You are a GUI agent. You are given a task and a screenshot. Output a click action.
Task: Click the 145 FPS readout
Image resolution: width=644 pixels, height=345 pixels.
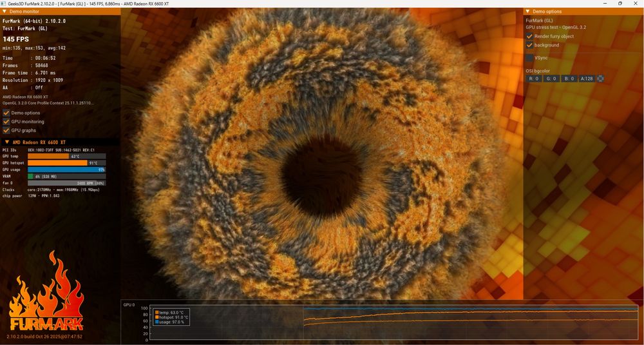[16, 39]
